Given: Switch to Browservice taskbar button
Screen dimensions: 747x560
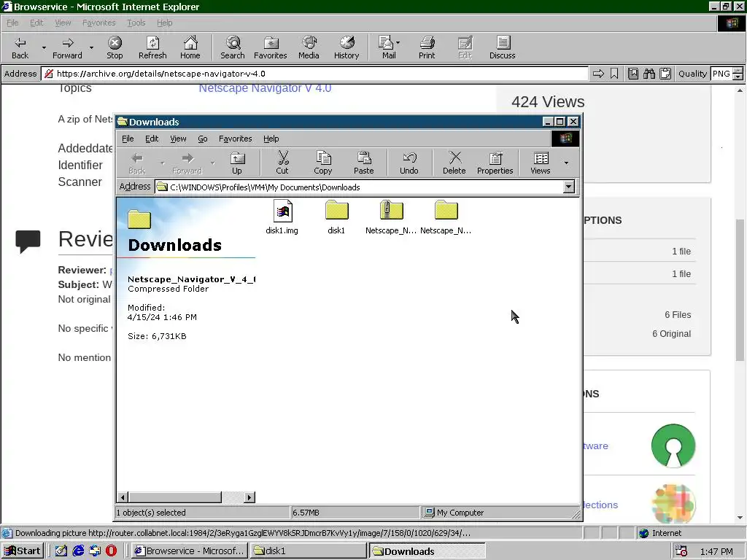Looking at the screenshot, I should pos(189,551).
